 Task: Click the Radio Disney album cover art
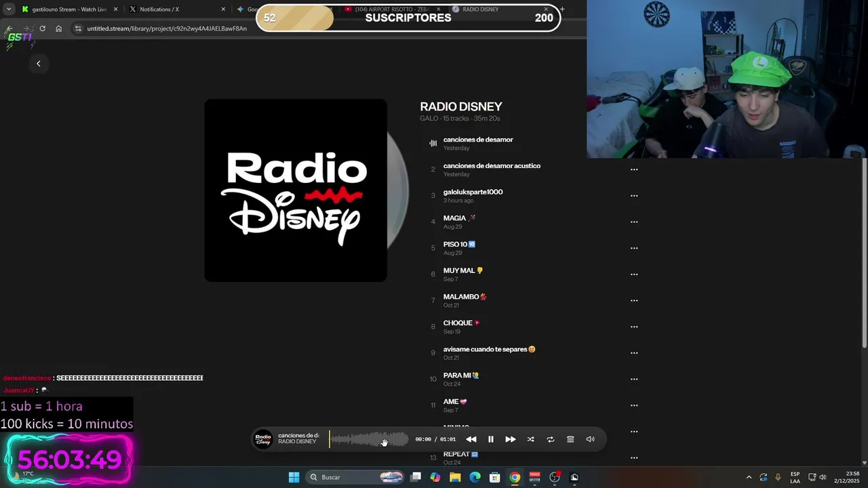click(x=296, y=190)
